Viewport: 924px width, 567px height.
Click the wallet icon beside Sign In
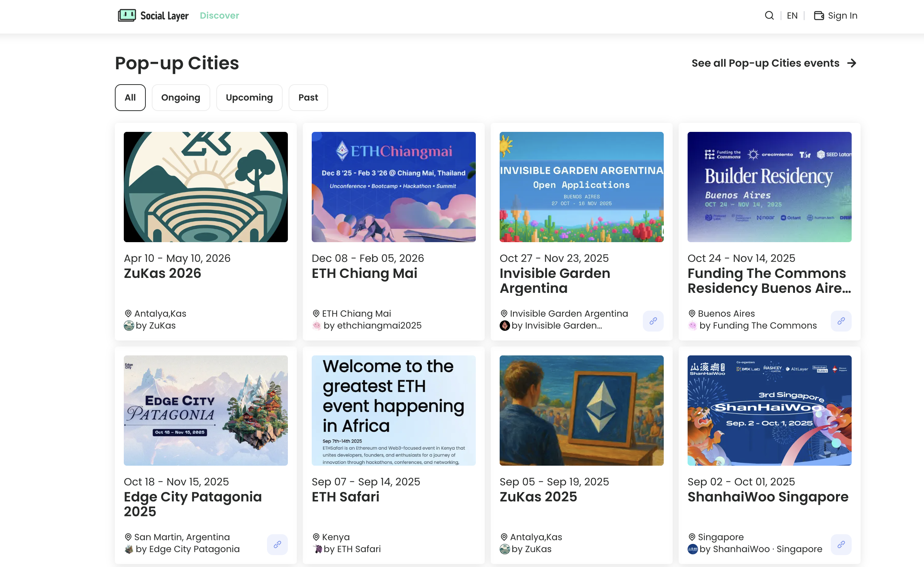point(818,15)
